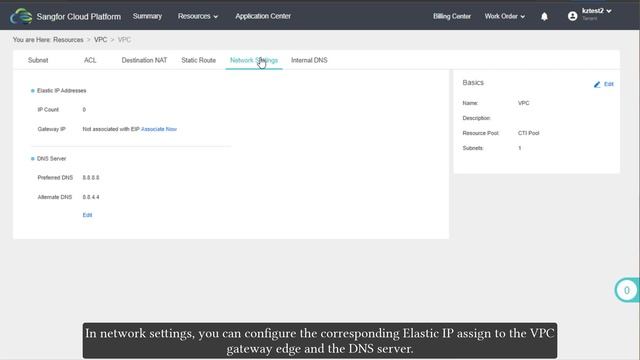Switch to the ACL tab
Screen dimensions: 640x360
tap(90, 60)
